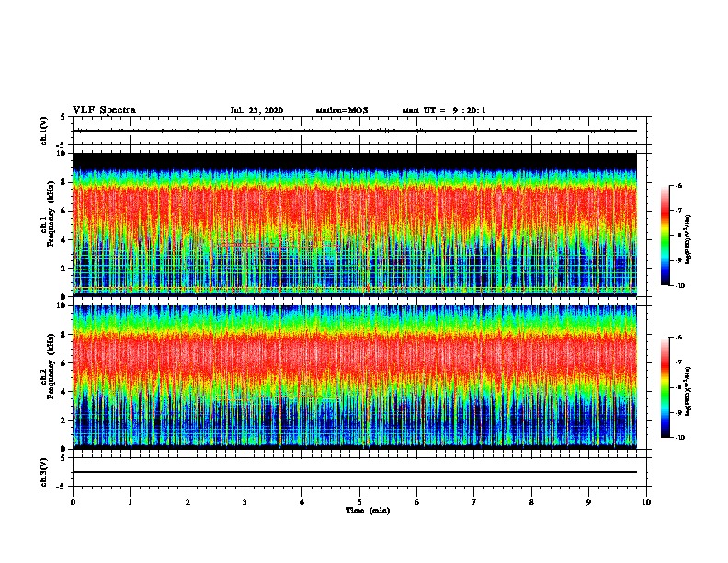This screenshot has height=563, width=728.
Task: Click the "-6" label on ch.2 color scale
Action: point(678,338)
